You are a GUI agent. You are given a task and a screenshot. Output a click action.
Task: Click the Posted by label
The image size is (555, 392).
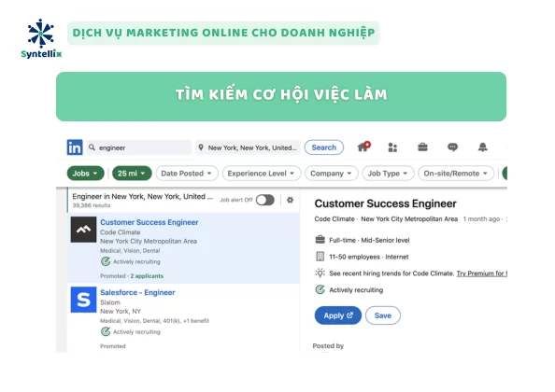point(328,345)
